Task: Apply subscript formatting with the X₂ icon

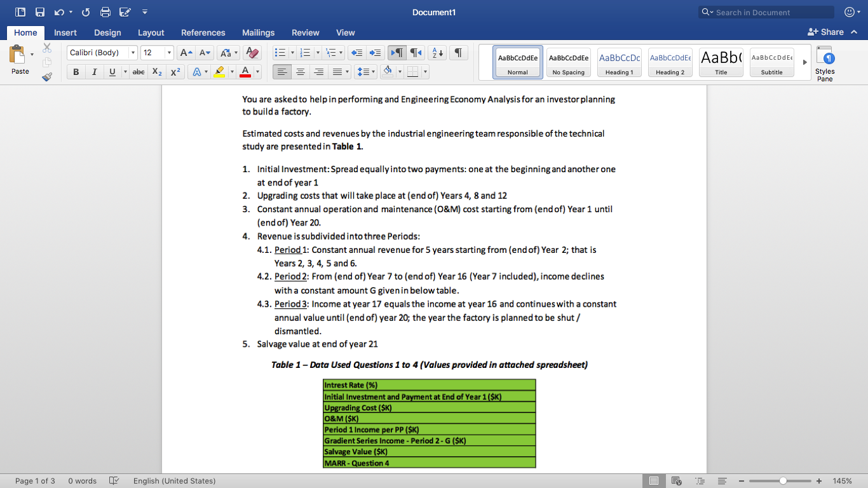Action: pos(156,72)
